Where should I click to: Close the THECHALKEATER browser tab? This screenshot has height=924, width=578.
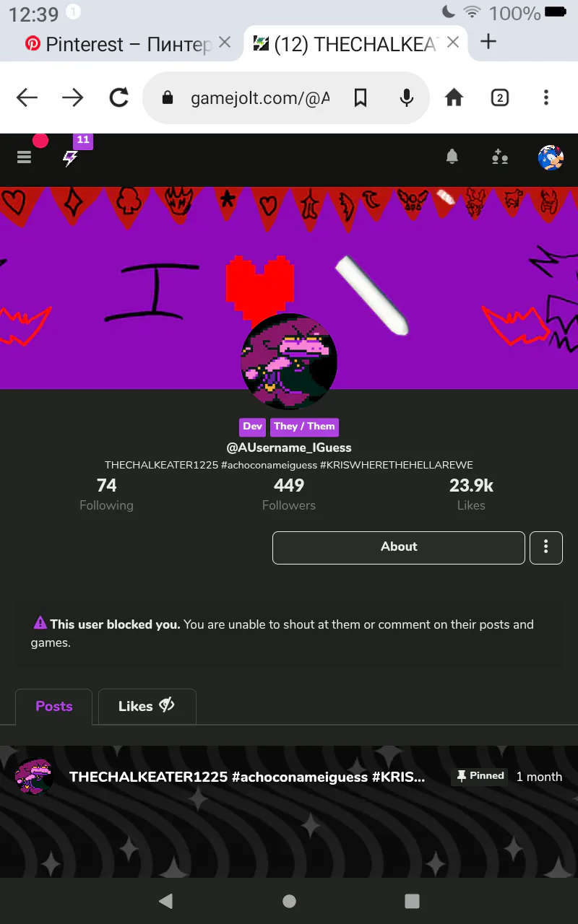pos(454,43)
